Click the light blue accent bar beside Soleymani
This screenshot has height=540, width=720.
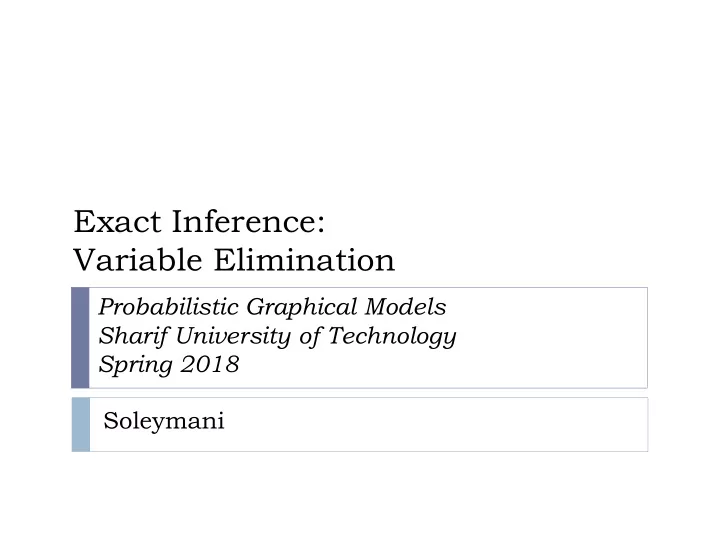coord(81,424)
